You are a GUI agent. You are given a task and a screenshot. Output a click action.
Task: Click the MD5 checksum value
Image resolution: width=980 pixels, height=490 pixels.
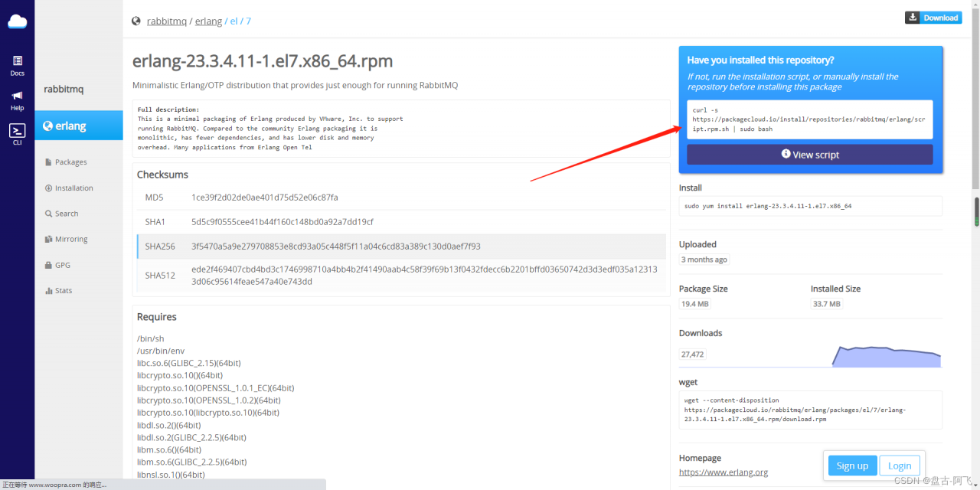click(264, 198)
